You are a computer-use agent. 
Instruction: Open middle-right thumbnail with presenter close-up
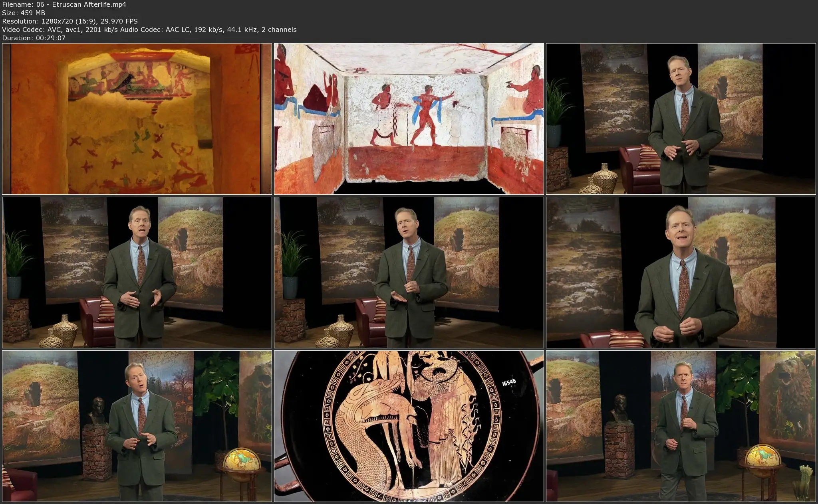tap(681, 273)
